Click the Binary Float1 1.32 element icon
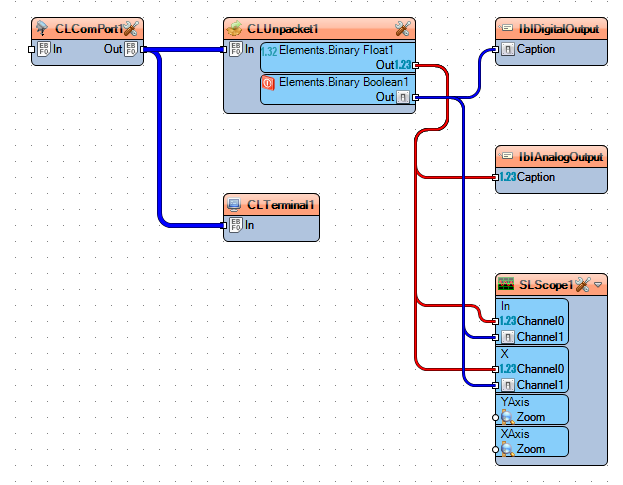This screenshot has height=485, width=623. point(269,51)
